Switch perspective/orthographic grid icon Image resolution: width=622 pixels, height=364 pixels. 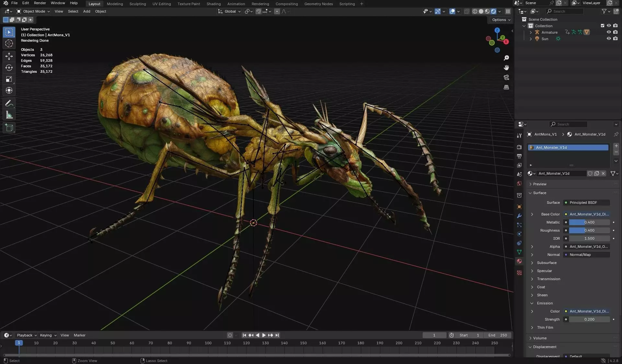(x=506, y=87)
